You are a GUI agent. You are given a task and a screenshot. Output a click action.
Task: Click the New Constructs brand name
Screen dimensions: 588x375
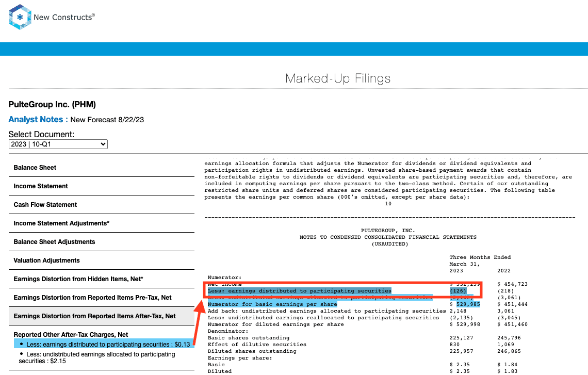pyautogui.click(x=64, y=17)
